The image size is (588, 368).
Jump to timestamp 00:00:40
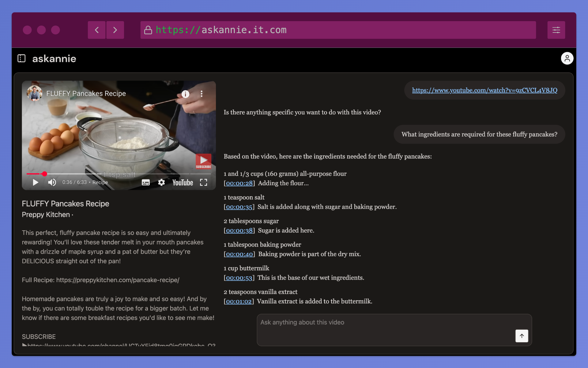(x=239, y=254)
